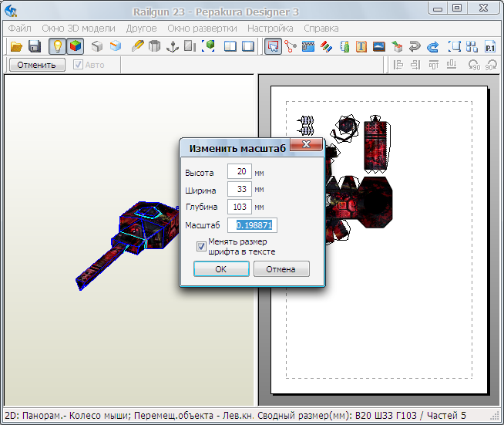Click the large red octagonal unfolded piece
The image size is (504, 425).
click(375, 203)
